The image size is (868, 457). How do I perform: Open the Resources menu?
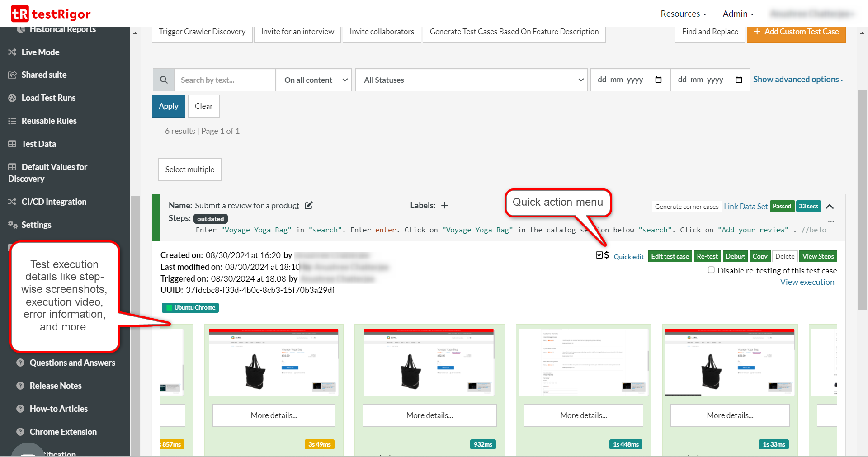683,14
